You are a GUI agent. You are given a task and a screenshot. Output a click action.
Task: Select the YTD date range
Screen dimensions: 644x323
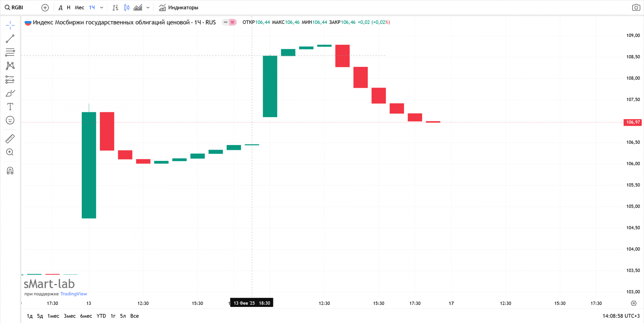point(101,316)
